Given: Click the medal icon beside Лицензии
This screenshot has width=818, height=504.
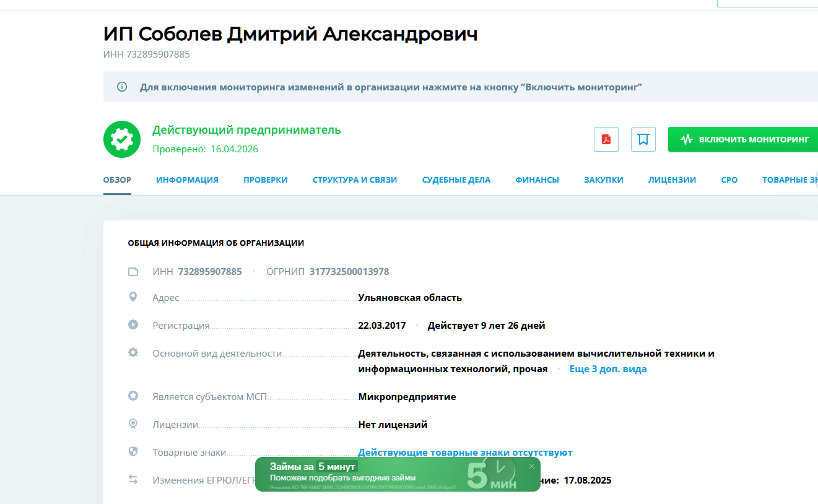Looking at the screenshot, I should point(133,424).
